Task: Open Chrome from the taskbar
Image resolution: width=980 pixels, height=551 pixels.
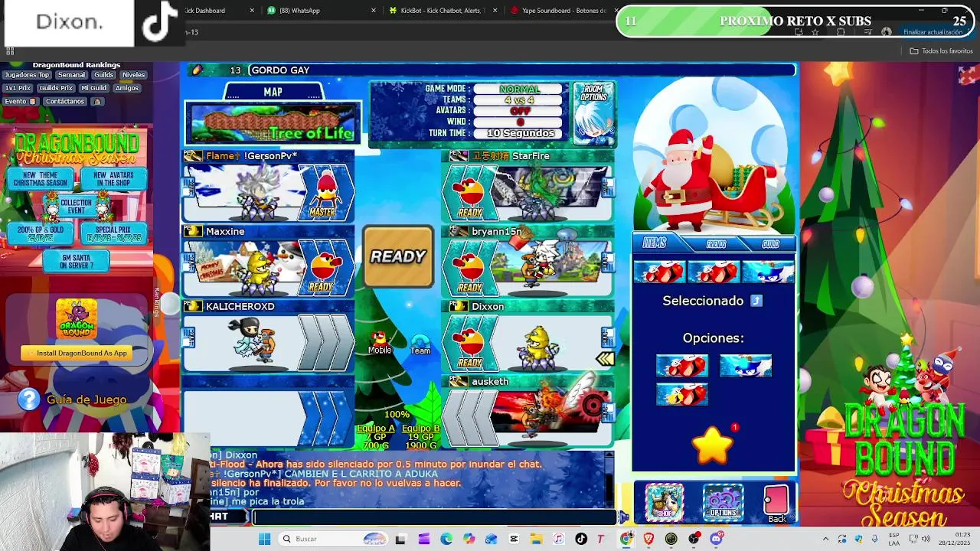Action: [x=626, y=539]
